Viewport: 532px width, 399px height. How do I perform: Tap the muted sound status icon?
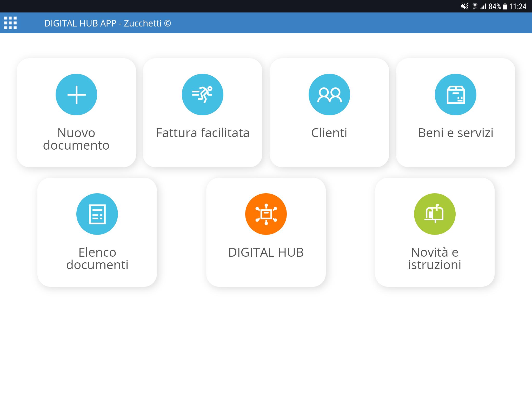[465, 6]
